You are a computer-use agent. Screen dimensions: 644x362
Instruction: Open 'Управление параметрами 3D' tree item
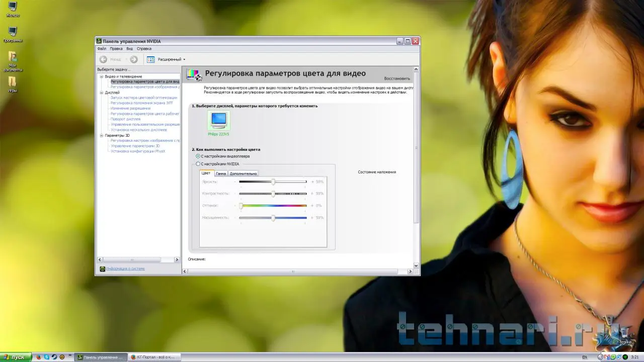point(135,146)
